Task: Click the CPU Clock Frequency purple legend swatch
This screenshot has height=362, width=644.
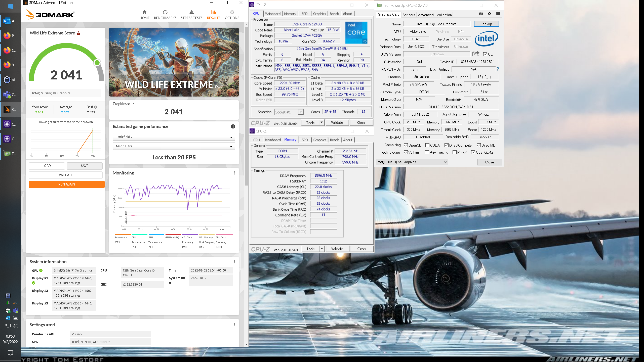Action: [190, 235]
